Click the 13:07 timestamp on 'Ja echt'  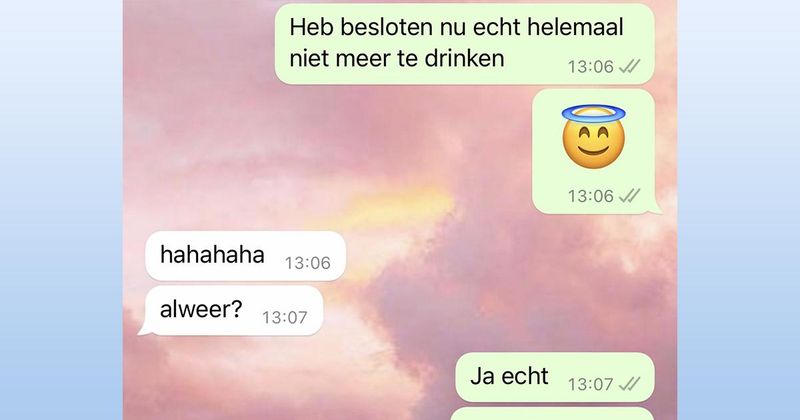[x=591, y=384]
